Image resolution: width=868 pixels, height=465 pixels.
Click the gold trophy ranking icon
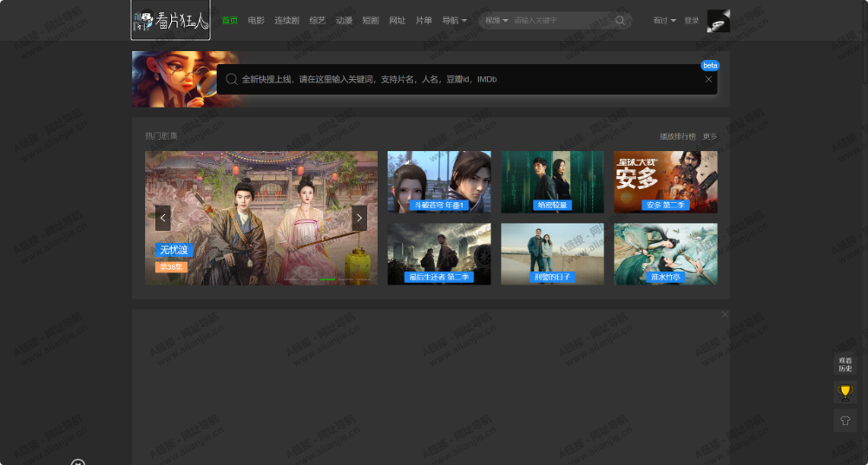click(x=845, y=392)
